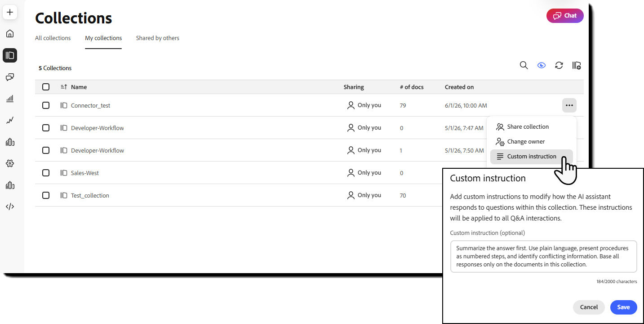Click the plus create icon in sidebar
The height and width of the screenshot is (324, 644).
point(10,12)
